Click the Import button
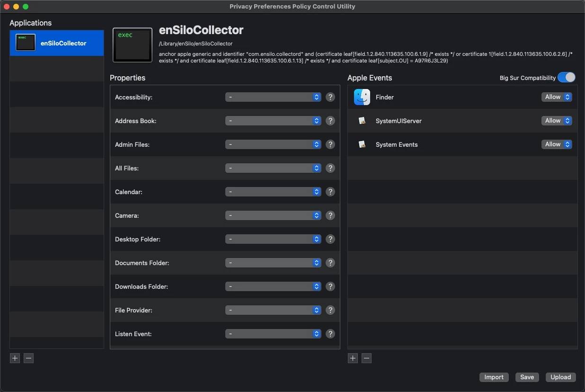Viewport: 585px width, 392px height. (x=494, y=377)
